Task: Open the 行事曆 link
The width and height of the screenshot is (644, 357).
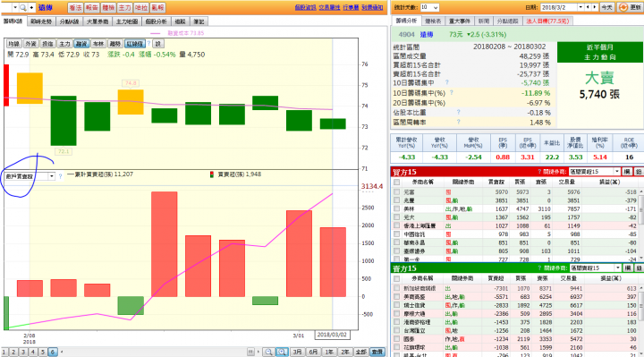Action: pos(351,7)
